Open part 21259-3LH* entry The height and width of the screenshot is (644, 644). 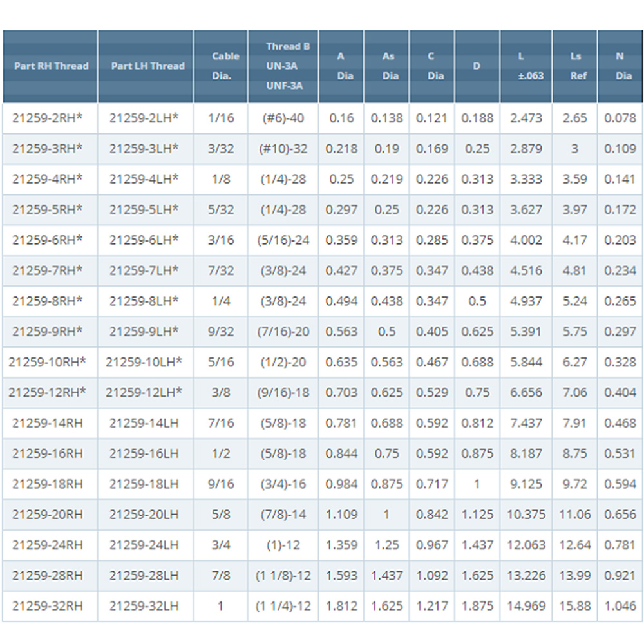(144, 149)
